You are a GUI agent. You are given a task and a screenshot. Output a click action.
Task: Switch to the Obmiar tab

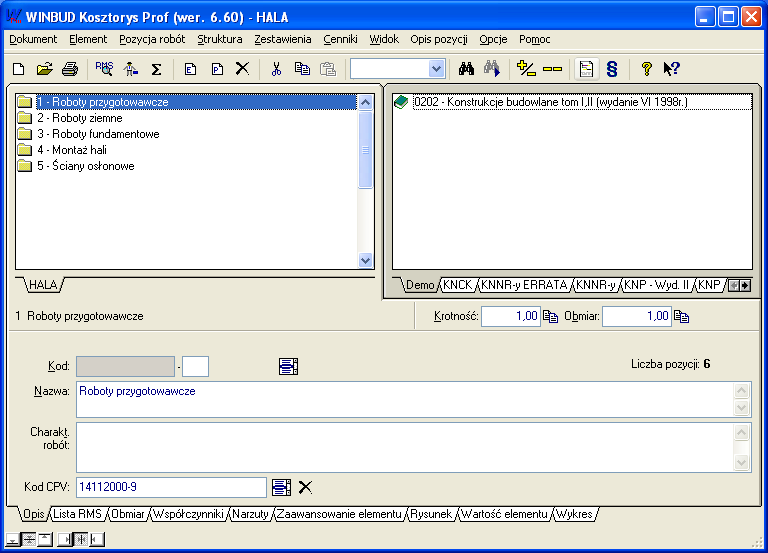pyautogui.click(x=128, y=514)
